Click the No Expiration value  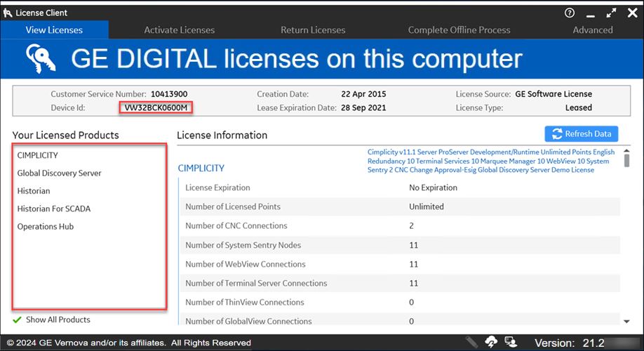[433, 187]
